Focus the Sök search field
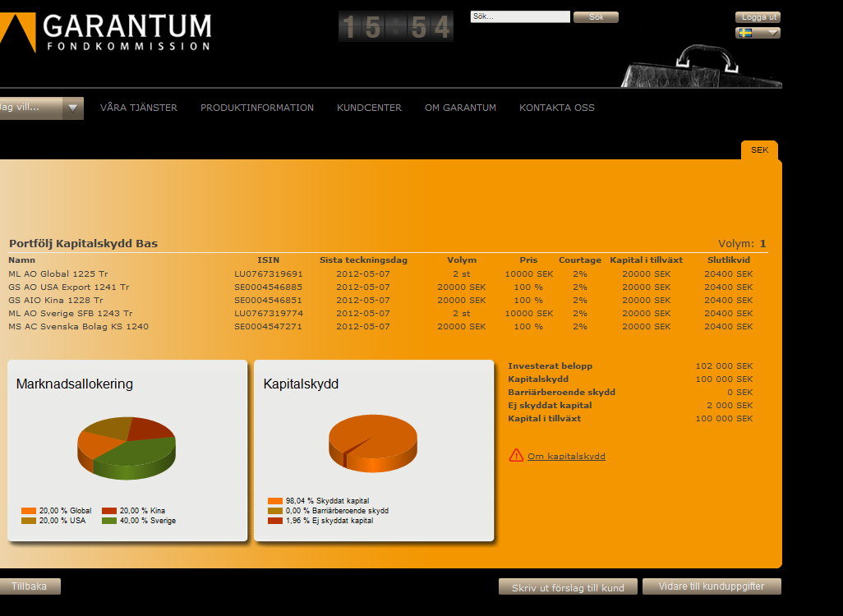843x616 pixels. coord(520,16)
